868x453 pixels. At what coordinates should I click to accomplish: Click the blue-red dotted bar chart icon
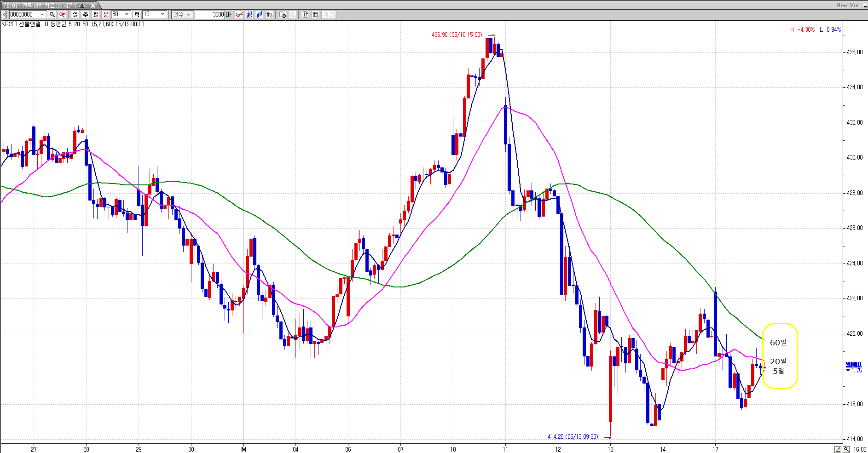[x=249, y=15]
